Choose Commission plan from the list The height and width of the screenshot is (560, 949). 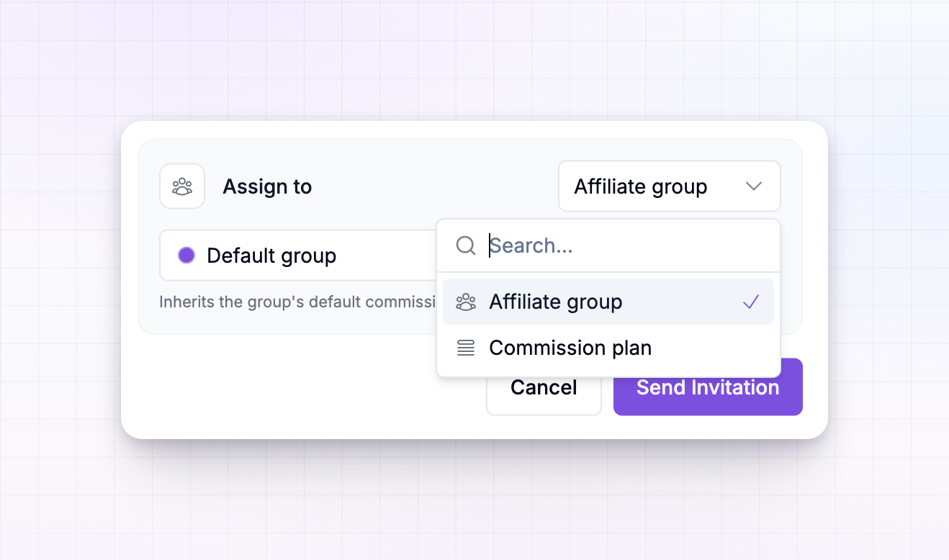[608, 348]
